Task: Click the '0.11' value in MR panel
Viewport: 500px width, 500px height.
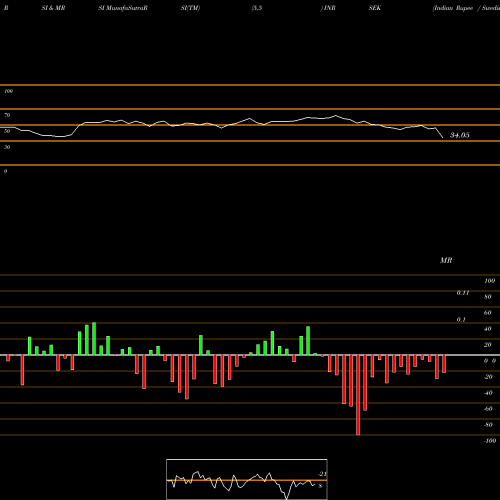Action: [463, 293]
